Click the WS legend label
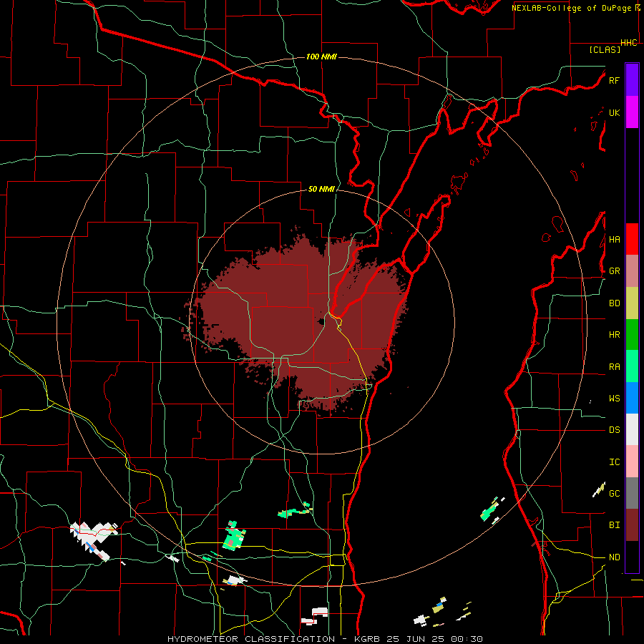Viewport: 644px width, 644px height. (x=614, y=399)
